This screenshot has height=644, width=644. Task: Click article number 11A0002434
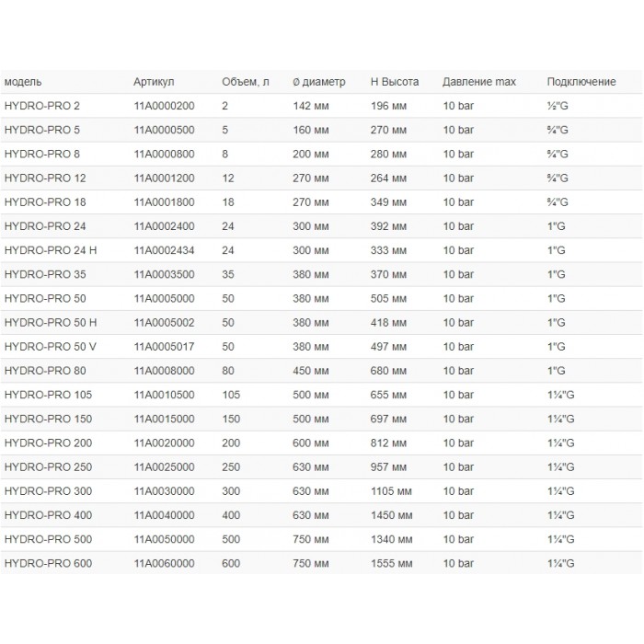click(x=165, y=250)
